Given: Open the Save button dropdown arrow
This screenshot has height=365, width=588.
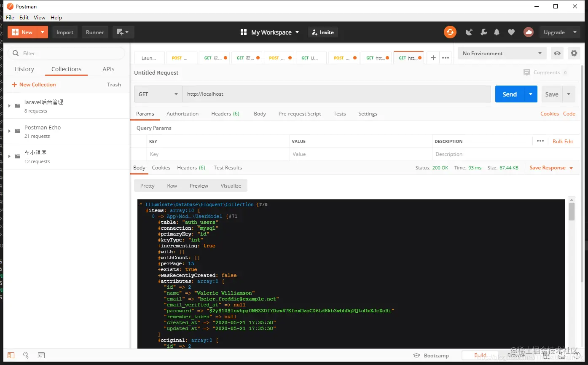Looking at the screenshot, I should click(569, 94).
